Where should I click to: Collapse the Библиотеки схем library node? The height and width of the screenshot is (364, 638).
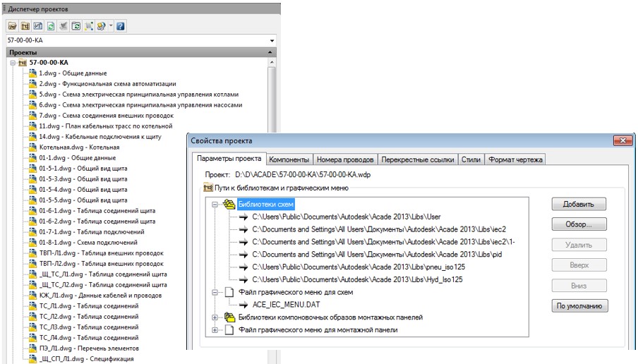coord(215,204)
